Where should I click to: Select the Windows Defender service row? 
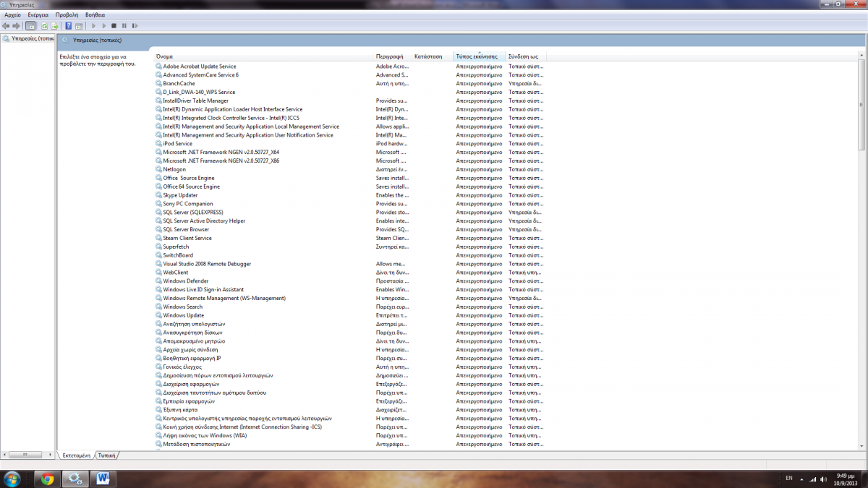point(349,281)
